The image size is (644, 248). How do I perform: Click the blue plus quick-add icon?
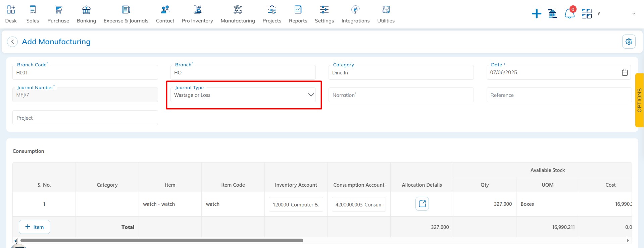537,13
